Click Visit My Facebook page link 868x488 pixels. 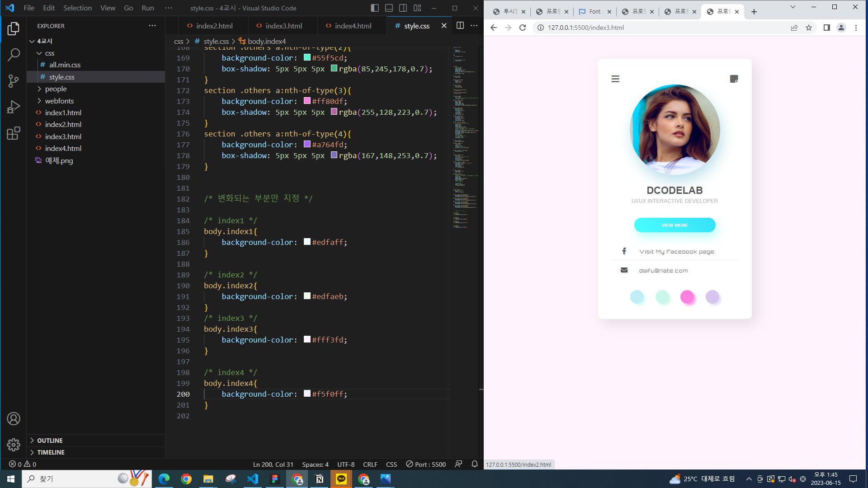(x=677, y=252)
